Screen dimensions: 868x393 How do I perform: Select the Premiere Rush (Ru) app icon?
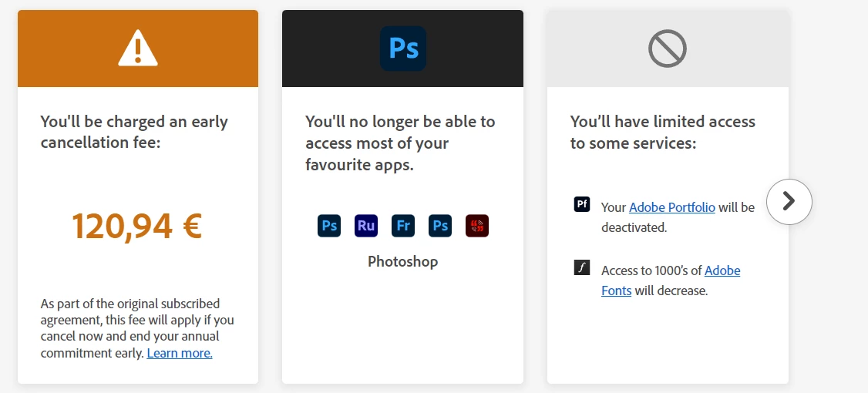pyautogui.click(x=366, y=226)
